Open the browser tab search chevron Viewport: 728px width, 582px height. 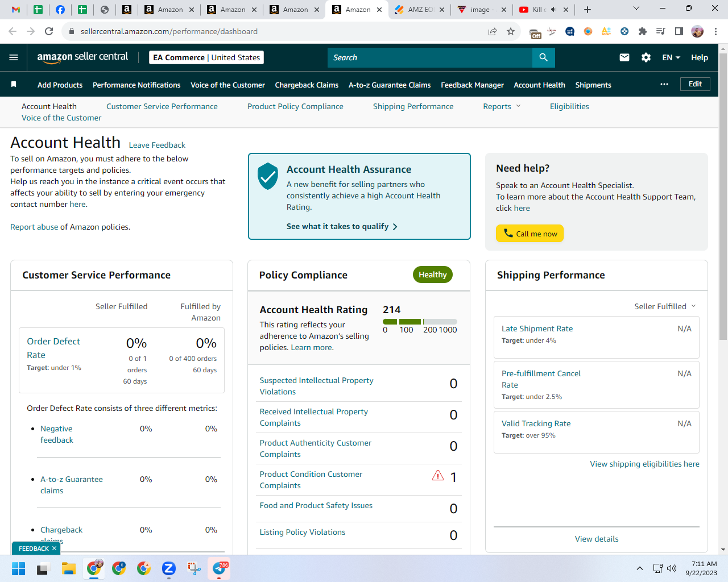click(x=636, y=8)
